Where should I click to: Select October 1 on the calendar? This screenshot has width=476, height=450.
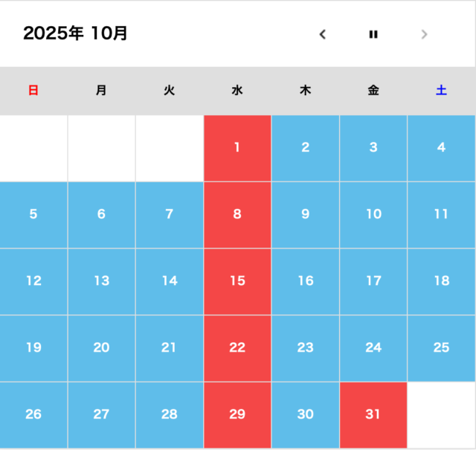coord(237,148)
